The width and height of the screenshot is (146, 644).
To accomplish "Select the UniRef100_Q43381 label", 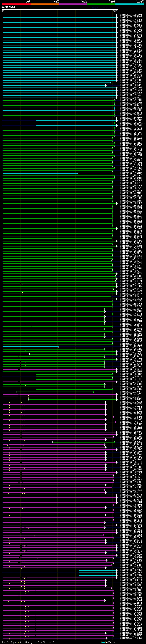I will coord(131,455).
